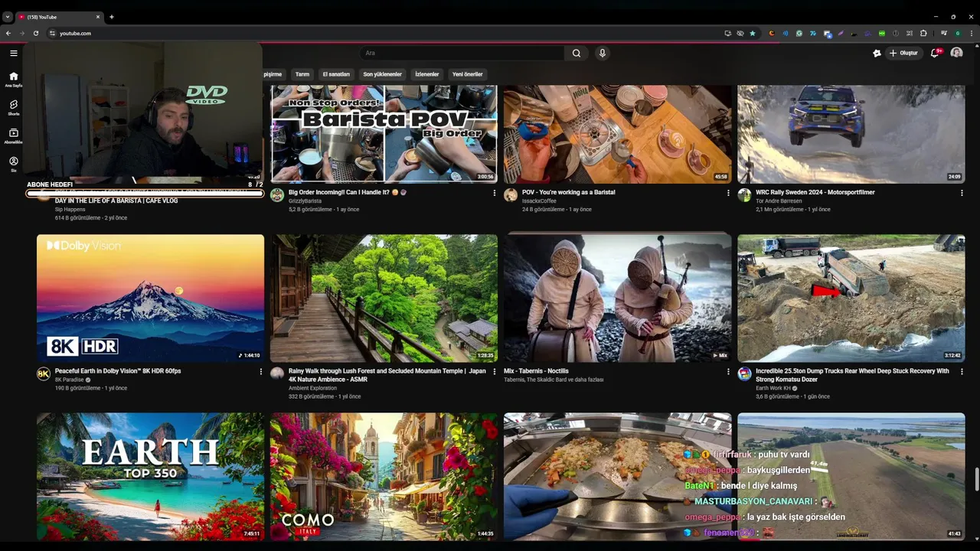Click the search magnifier button

tap(577, 53)
